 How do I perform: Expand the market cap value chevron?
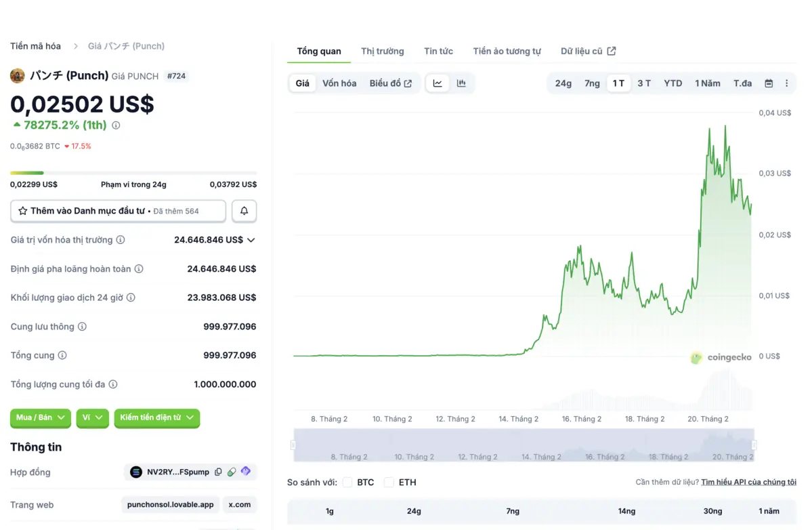[251, 240]
